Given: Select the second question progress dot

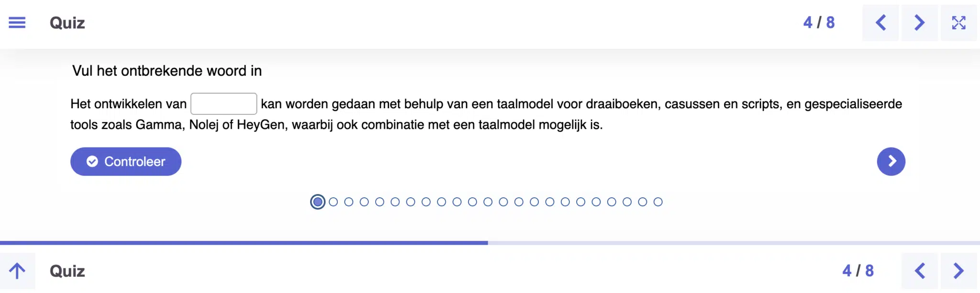Looking at the screenshot, I should tap(334, 202).
